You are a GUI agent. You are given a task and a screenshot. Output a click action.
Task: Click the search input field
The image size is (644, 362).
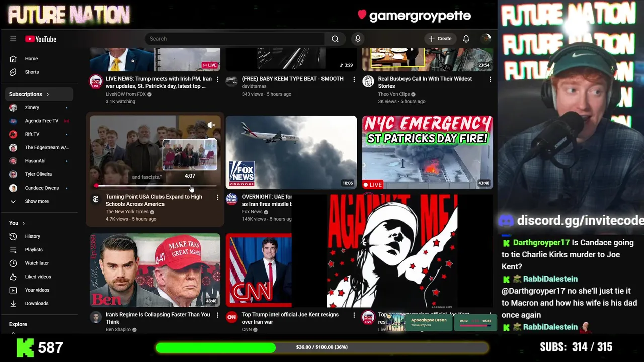point(234,39)
